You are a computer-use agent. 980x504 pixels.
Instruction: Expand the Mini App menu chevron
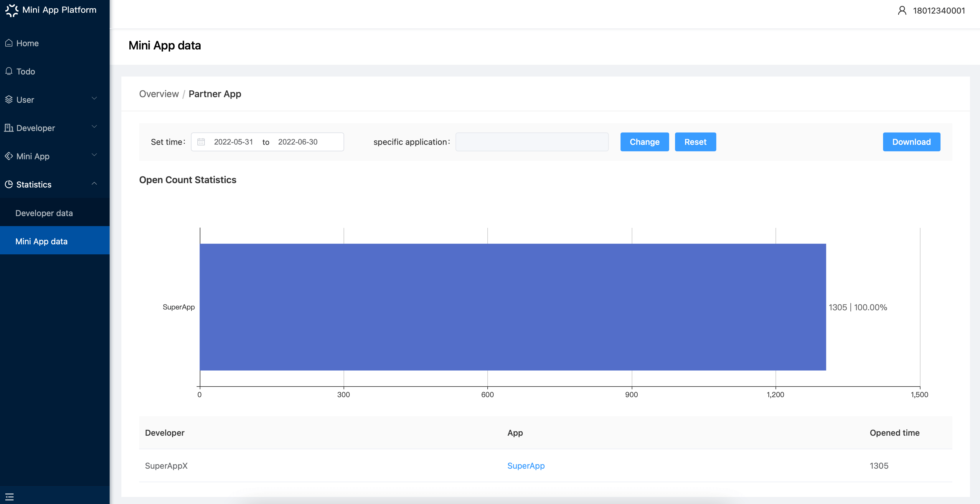(x=94, y=155)
